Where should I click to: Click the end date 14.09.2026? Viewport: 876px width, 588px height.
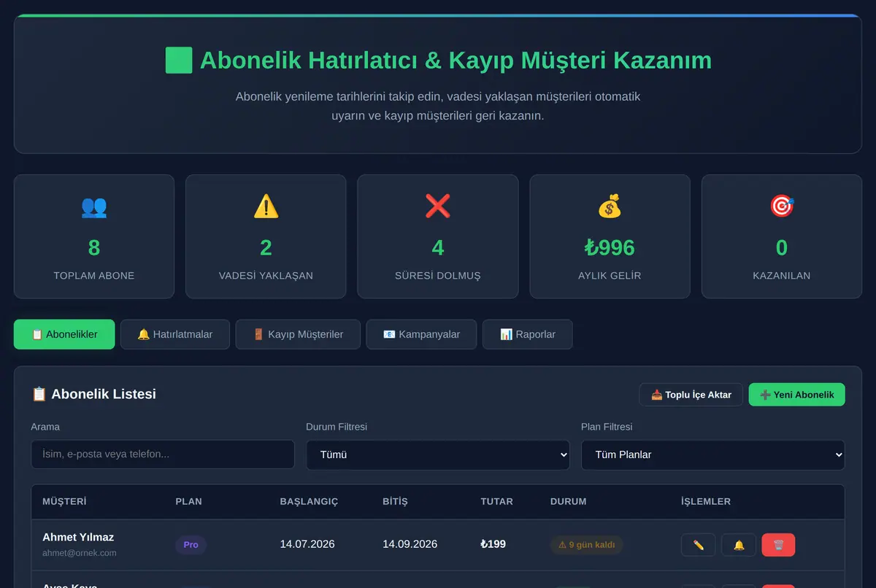[410, 544]
